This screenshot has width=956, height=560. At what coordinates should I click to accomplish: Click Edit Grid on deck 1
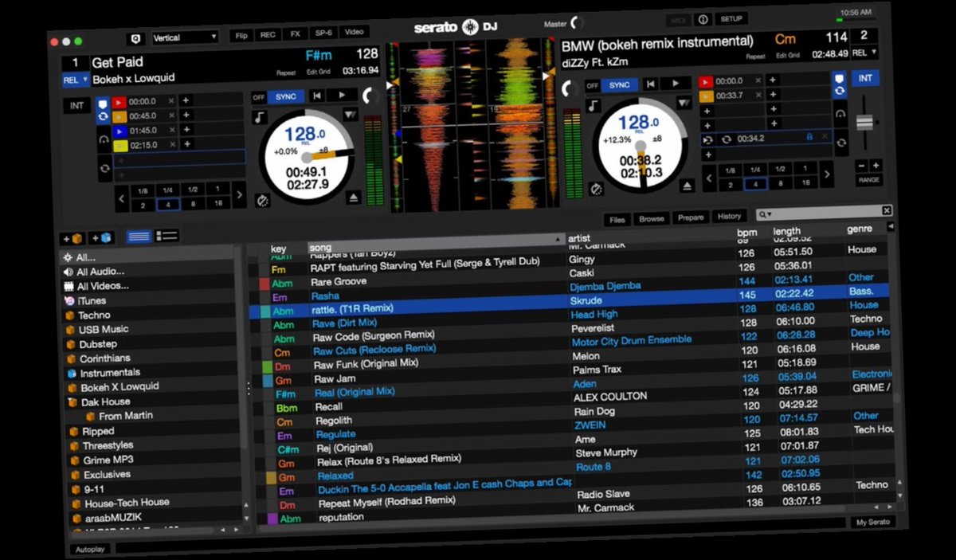point(318,72)
